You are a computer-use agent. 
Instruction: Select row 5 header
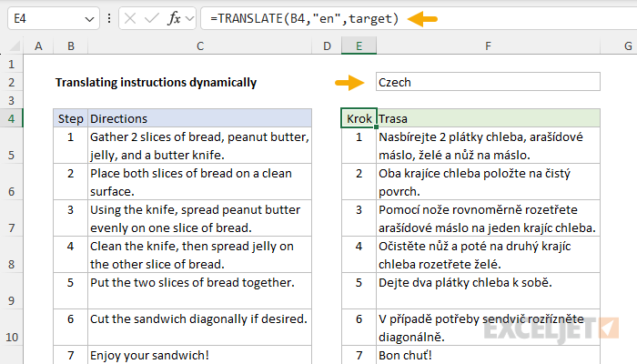click(x=11, y=146)
